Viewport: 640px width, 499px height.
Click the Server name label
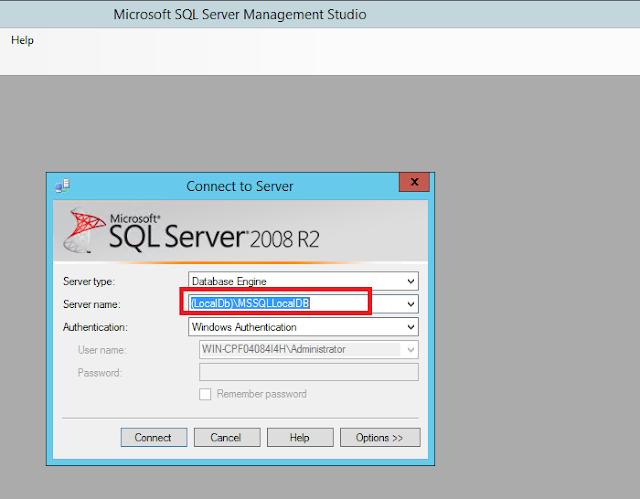point(91,304)
